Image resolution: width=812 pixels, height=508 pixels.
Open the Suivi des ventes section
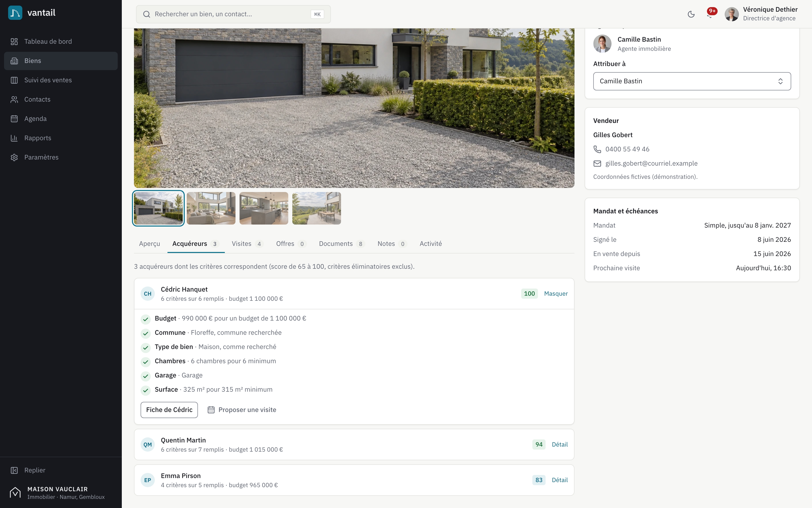(61, 80)
